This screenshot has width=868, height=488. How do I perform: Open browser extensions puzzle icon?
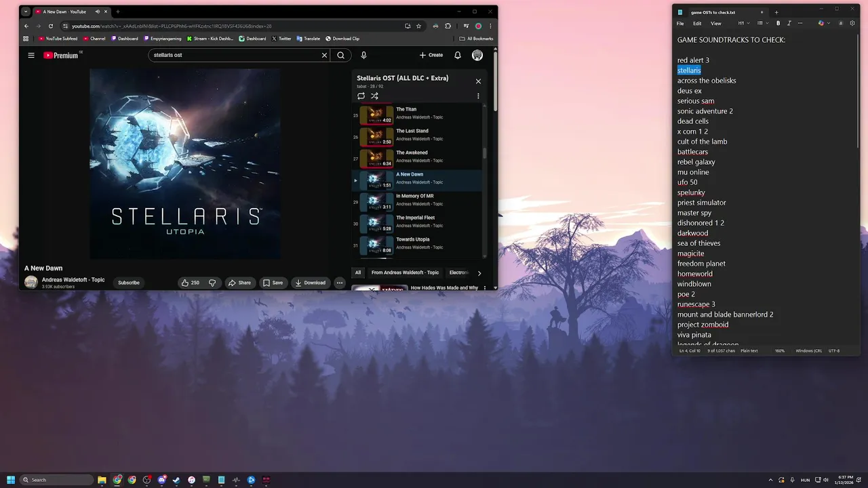coord(448,26)
